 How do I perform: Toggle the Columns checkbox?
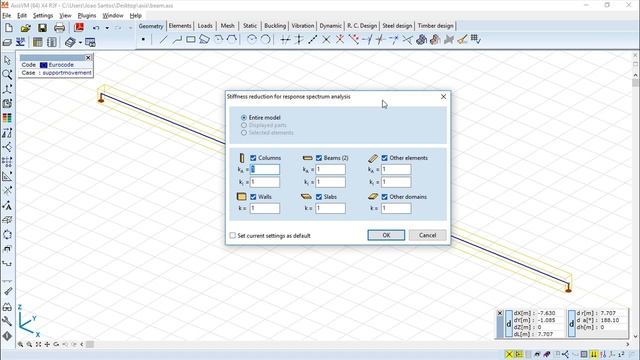[253, 158]
